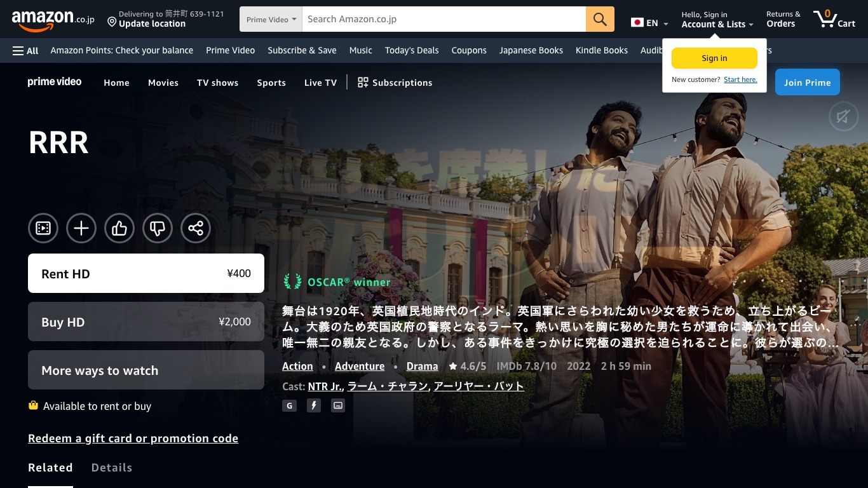Select the TV shows menu item

217,83
